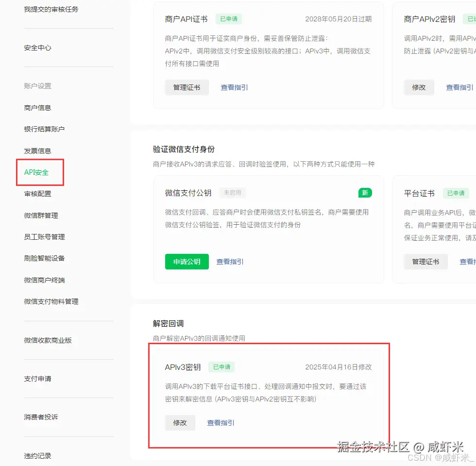Click 查看指引 beside 管理证书 for 商户API证书
Screen dimensions: 476x466
pyautogui.click(x=234, y=87)
